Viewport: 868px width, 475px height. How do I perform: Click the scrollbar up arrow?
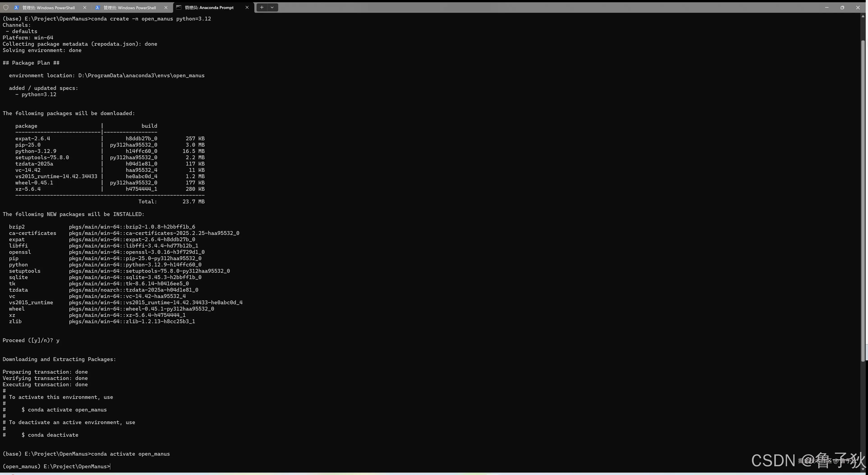tap(863, 16)
